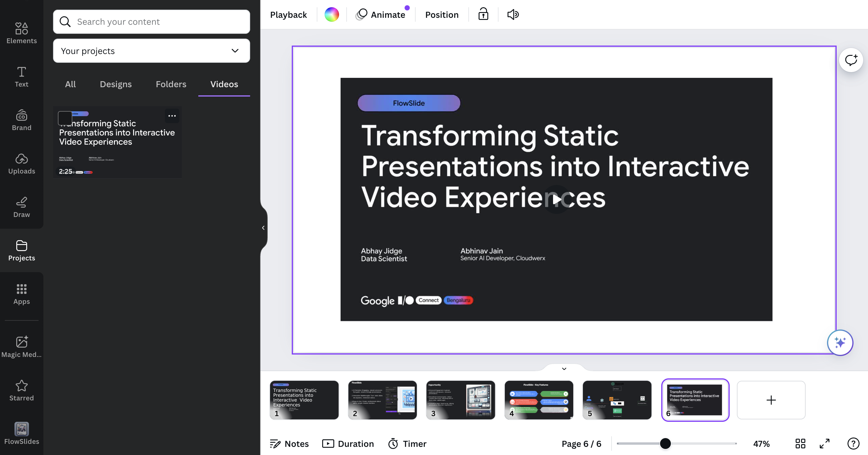Click the Magic assistant sparkle button
The image size is (868, 455).
point(840,342)
